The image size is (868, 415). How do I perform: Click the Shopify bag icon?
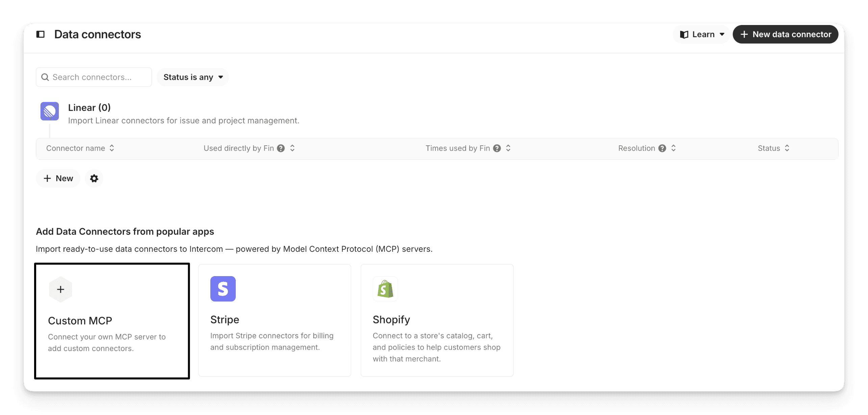[x=385, y=289]
